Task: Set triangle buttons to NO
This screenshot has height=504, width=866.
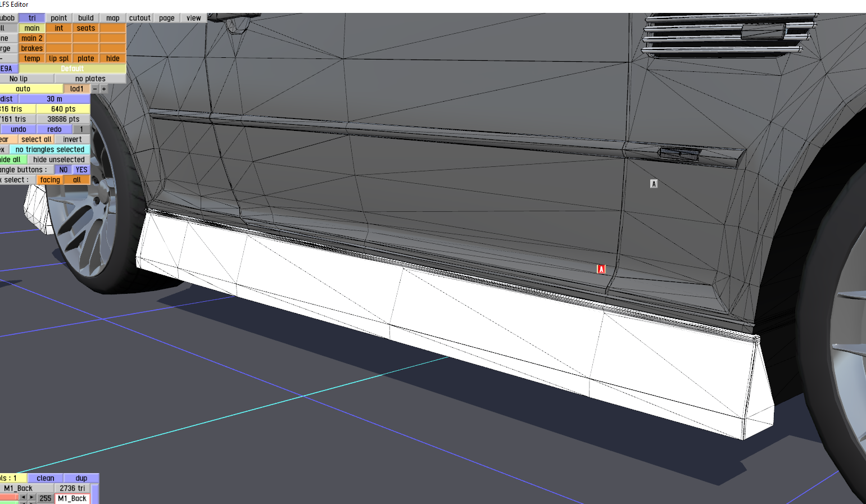Action: [64, 170]
